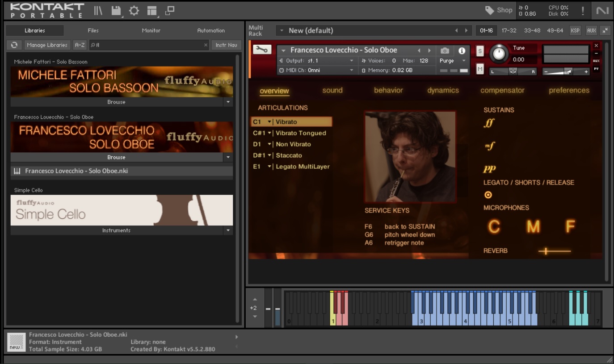Shift keyboard octave up with arrow
The image size is (614, 364).
click(x=255, y=299)
